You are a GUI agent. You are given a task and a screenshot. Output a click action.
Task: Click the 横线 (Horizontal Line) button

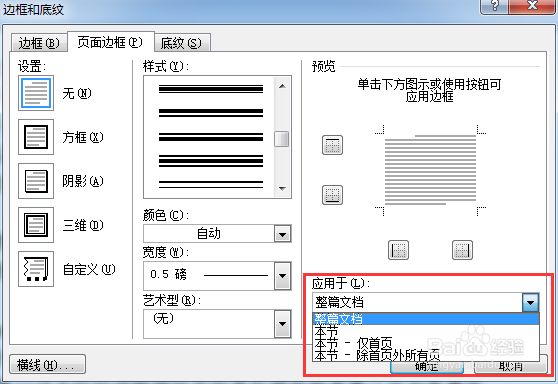click(x=47, y=364)
